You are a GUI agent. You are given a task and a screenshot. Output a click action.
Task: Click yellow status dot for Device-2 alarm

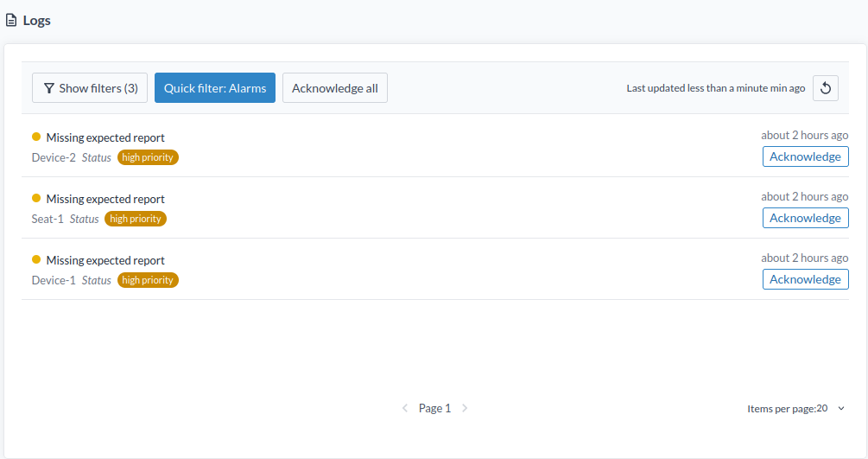click(x=36, y=137)
